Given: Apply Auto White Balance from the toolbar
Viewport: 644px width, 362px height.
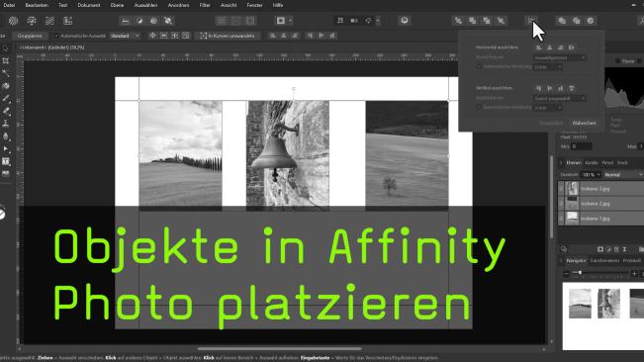Looking at the screenshot, I should [x=168, y=21].
